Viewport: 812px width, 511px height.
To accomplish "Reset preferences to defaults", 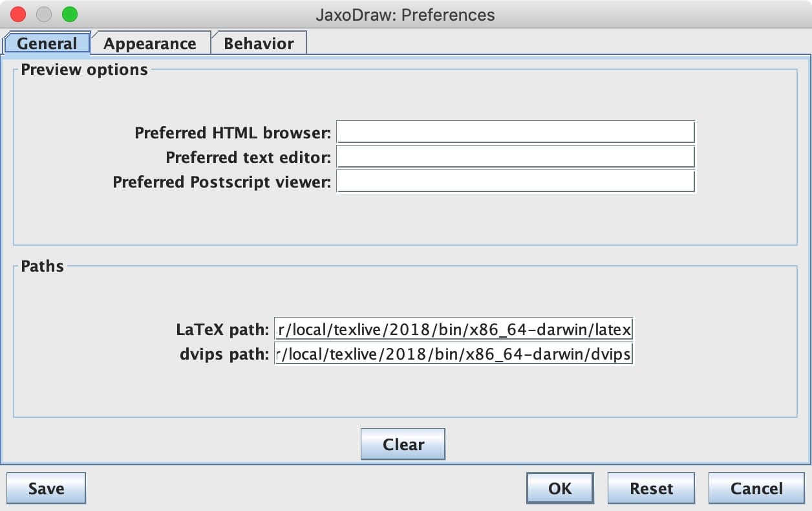I will (x=651, y=488).
